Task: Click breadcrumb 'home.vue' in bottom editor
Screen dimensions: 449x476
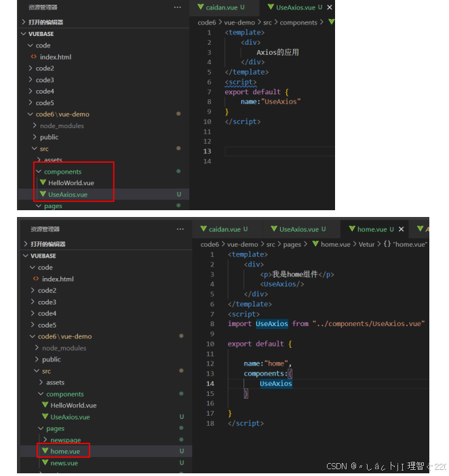Action: 335,244
